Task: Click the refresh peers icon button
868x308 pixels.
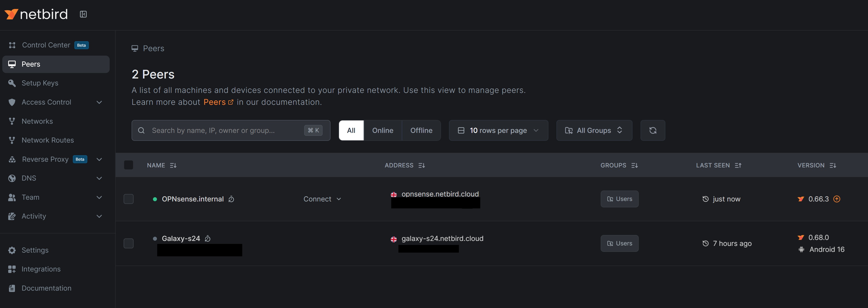Action: point(652,130)
